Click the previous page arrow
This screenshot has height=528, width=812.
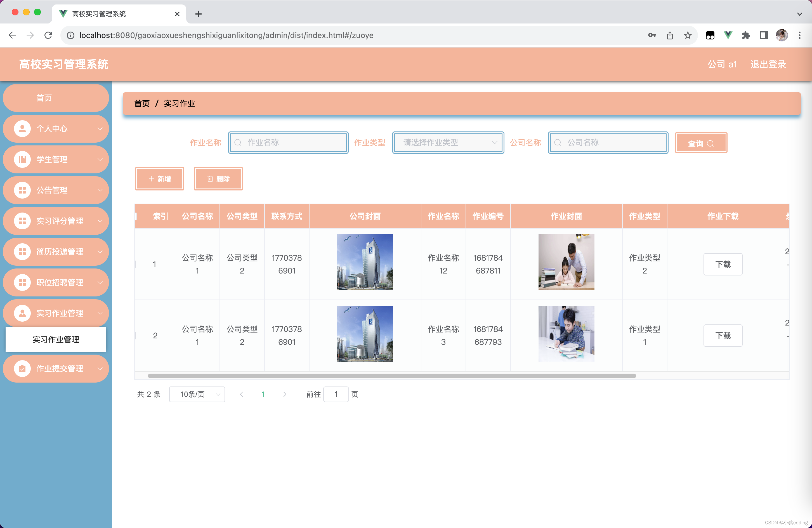[242, 394]
